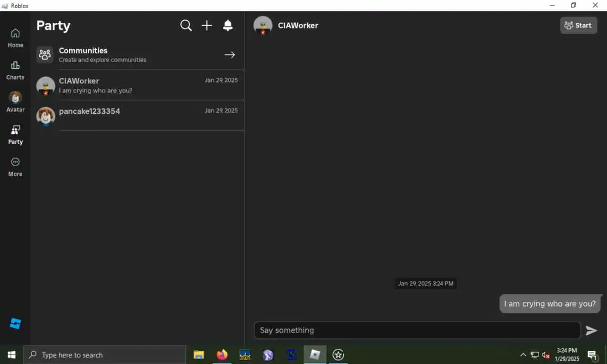Image resolution: width=607 pixels, height=364 pixels.
Task: Open the More menu in sidebar
Action: click(15, 167)
